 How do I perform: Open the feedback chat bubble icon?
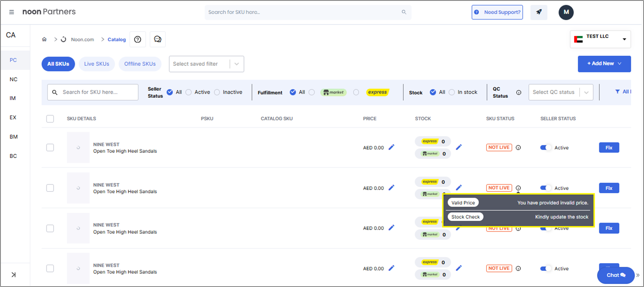tap(157, 39)
